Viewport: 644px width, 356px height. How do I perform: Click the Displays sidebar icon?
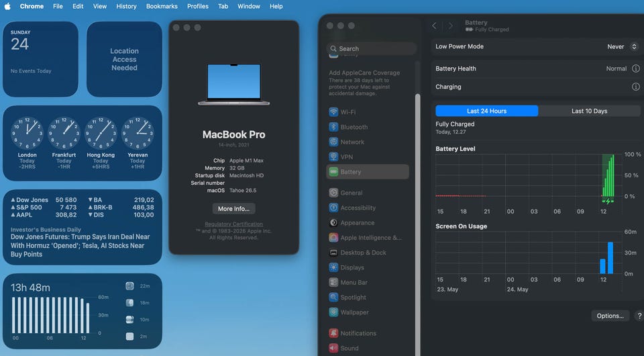tap(333, 267)
